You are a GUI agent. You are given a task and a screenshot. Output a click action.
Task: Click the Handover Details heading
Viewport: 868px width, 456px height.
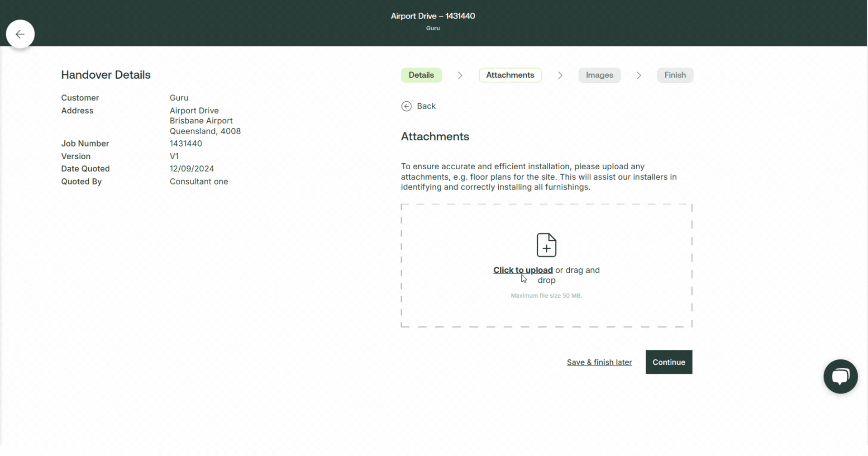point(106,75)
